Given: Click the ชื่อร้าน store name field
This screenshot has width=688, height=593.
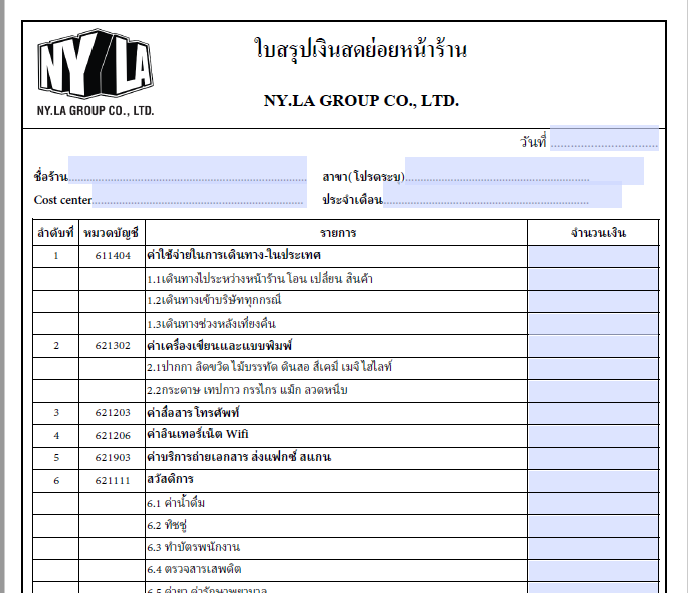Looking at the screenshot, I should click(x=187, y=169).
